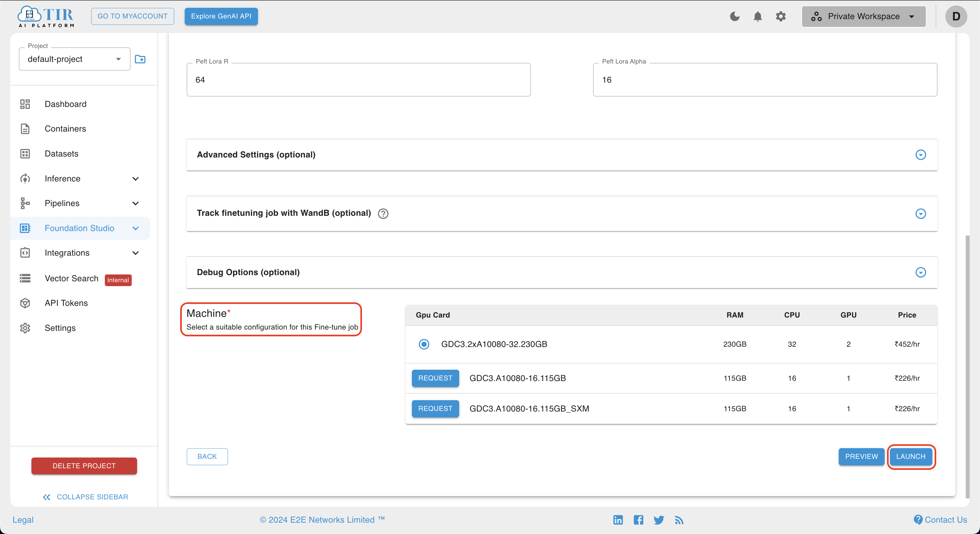Open notifications bell icon
This screenshot has height=534, width=980.
[757, 16]
